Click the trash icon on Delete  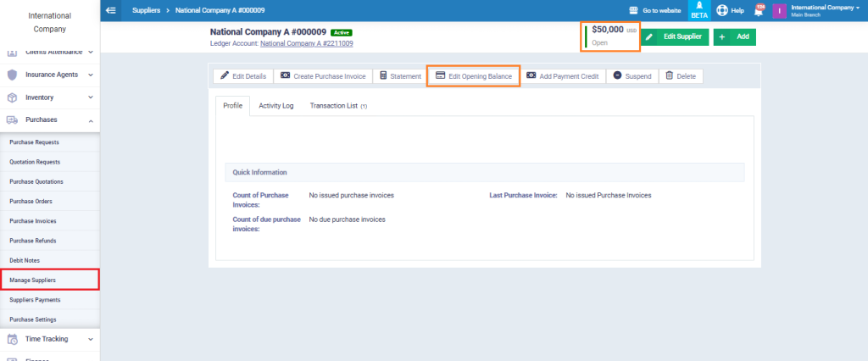pyautogui.click(x=670, y=76)
